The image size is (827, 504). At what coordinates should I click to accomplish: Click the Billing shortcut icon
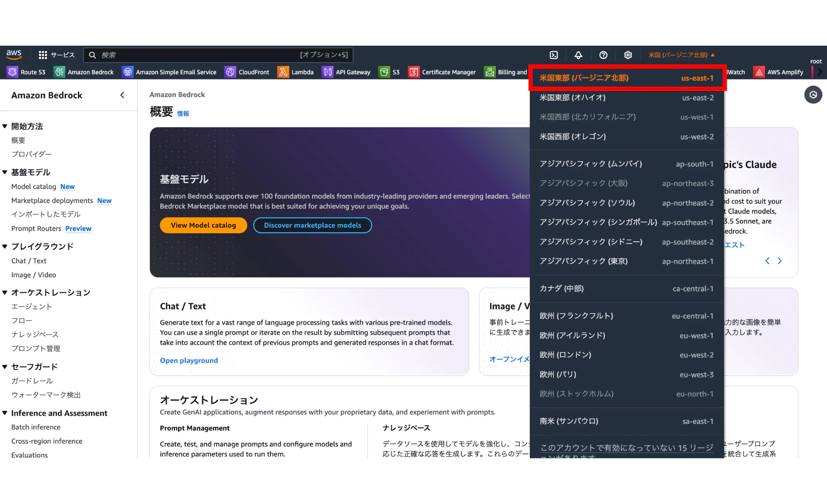pyautogui.click(x=490, y=72)
